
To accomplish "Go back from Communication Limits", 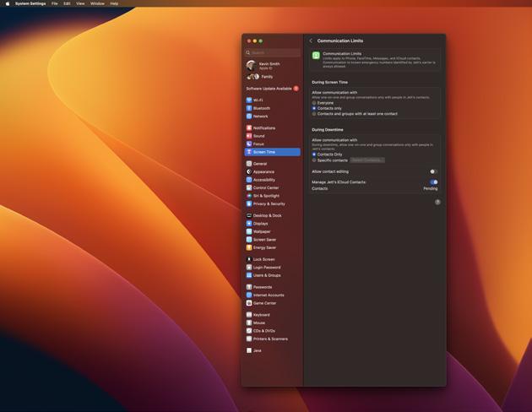I will (311, 41).
